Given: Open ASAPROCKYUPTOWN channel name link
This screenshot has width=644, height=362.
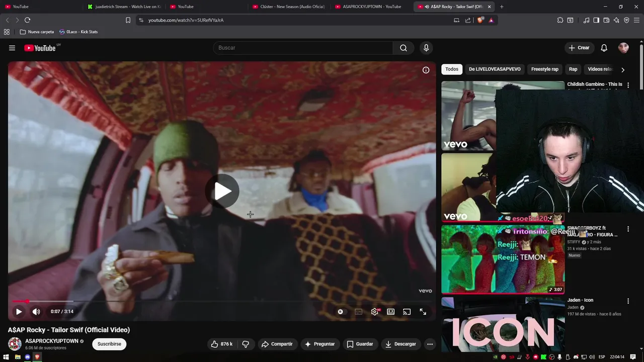Looking at the screenshot, I should pyautogui.click(x=52, y=341).
